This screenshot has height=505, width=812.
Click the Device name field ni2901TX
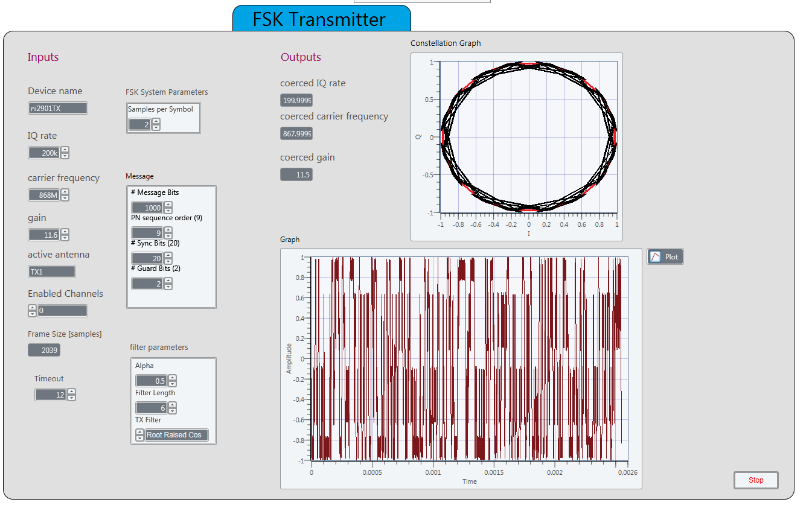58,108
